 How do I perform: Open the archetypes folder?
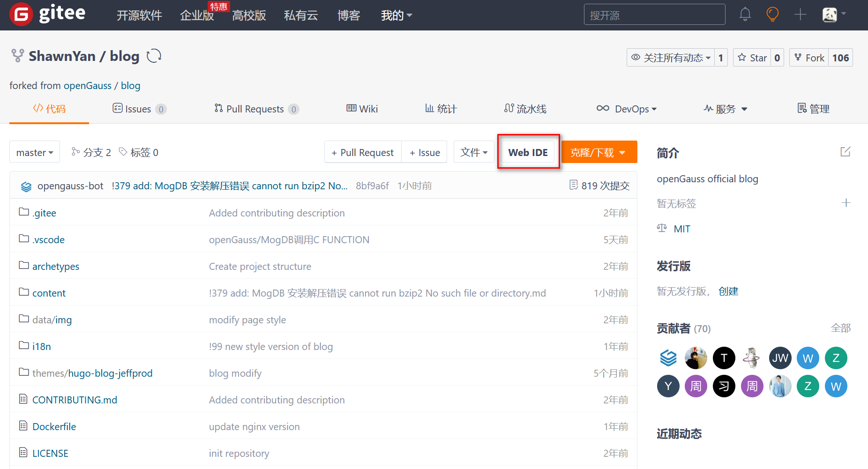[x=56, y=266]
